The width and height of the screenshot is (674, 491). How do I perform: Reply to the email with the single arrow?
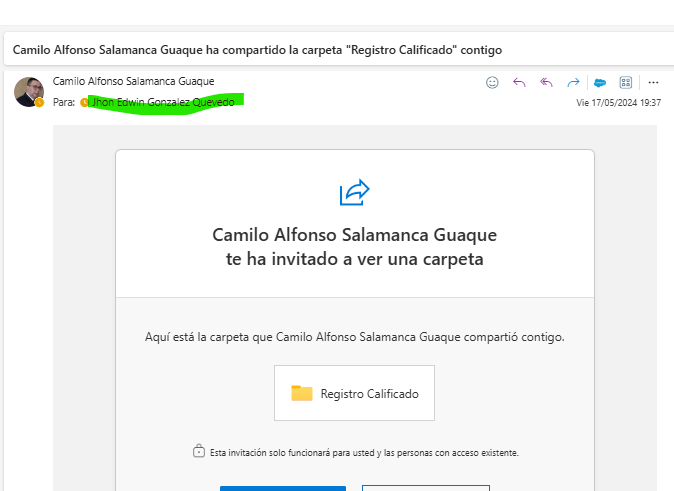[519, 82]
